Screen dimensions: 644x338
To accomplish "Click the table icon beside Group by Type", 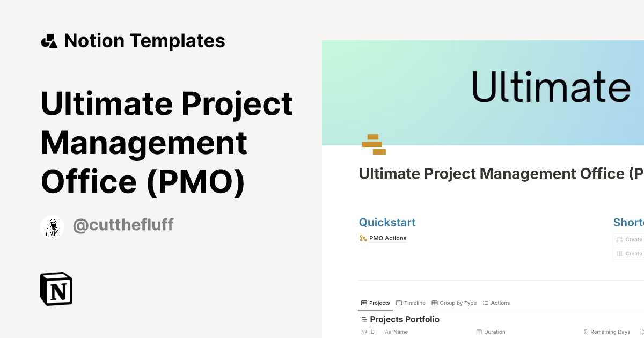I will coord(434,303).
